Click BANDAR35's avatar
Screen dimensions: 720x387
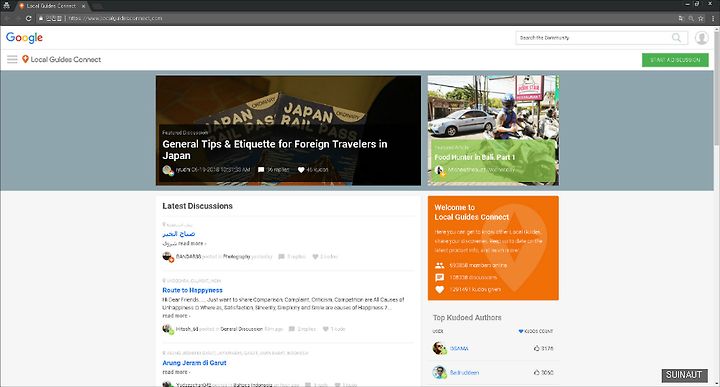point(168,257)
